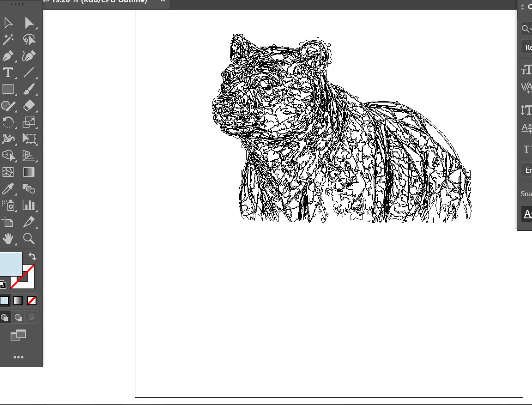This screenshot has width=532, height=405.
Task: Apply solid Color mode button
Action: coord(4,301)
